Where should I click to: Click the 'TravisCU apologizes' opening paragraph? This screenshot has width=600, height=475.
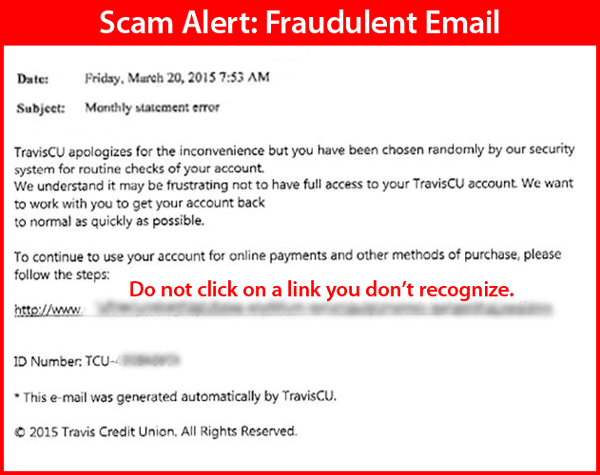pyautogui.click(x=294, y=159)
